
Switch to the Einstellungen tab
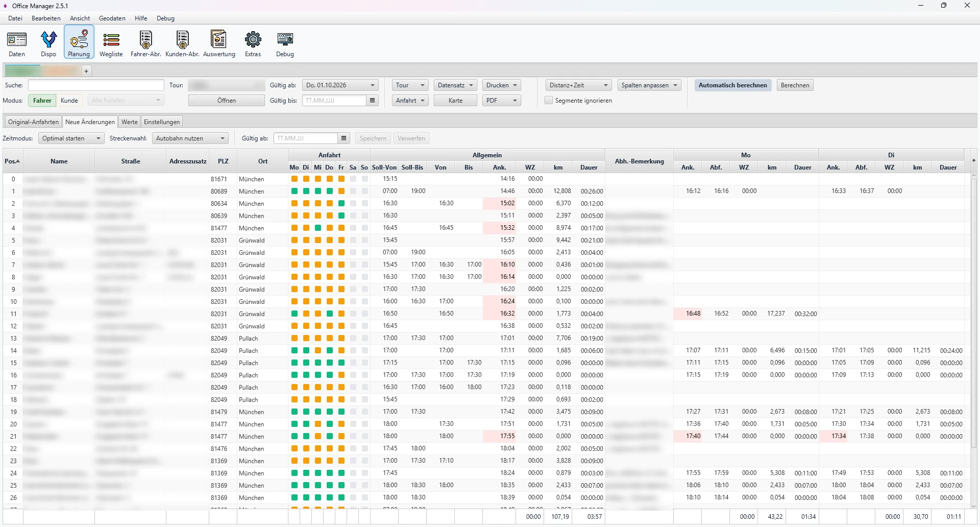pyautogui.click(x=162, y=122)
